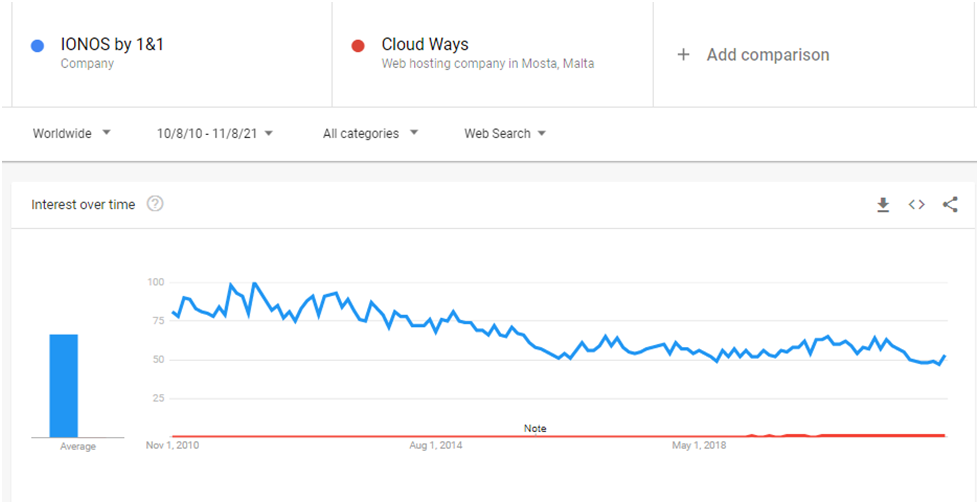Select the Cloud Ways search term
Viewport: 979px width, 504px height.
(x=425, y=44)
